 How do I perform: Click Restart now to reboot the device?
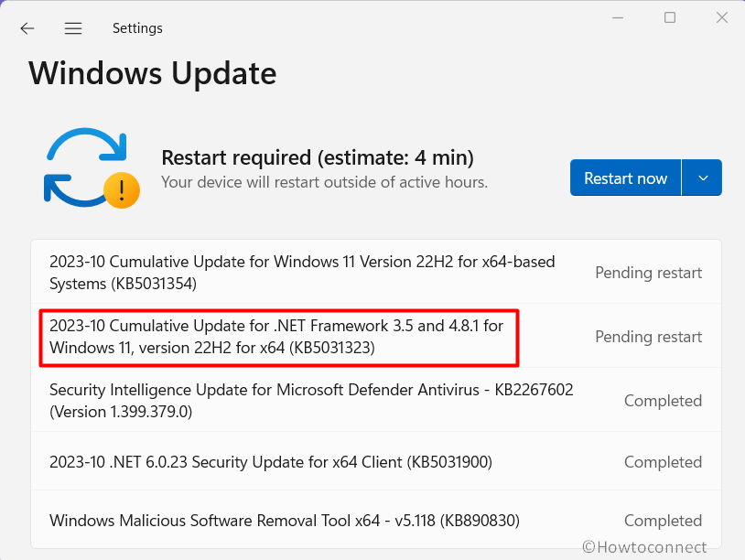tap(625, 178)
